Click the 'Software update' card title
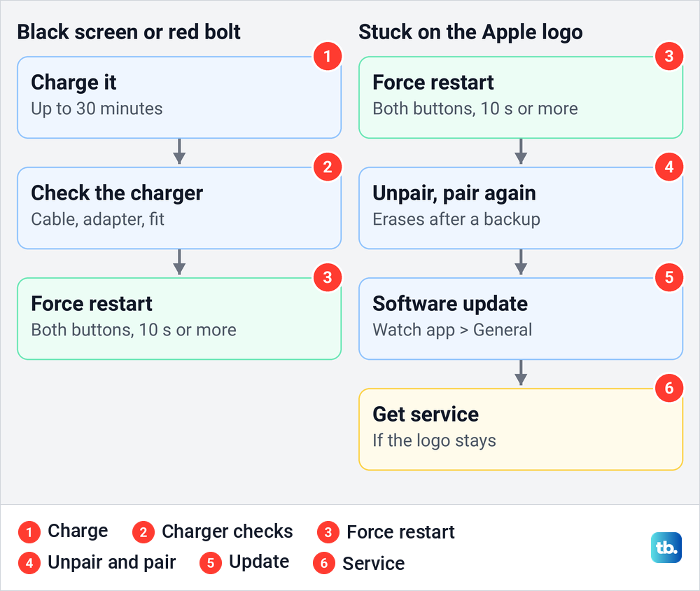 tap(450, 304)
